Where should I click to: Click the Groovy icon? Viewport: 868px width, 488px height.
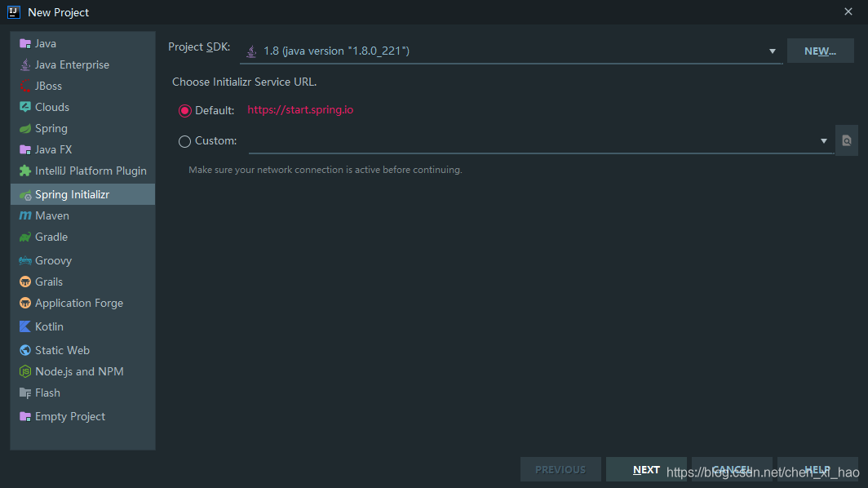point(25,260)
